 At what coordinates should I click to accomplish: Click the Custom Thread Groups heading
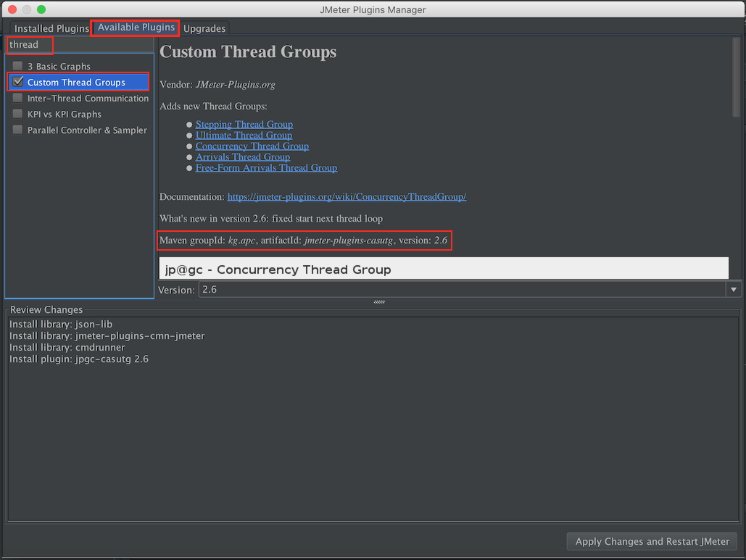coord(248,52)
